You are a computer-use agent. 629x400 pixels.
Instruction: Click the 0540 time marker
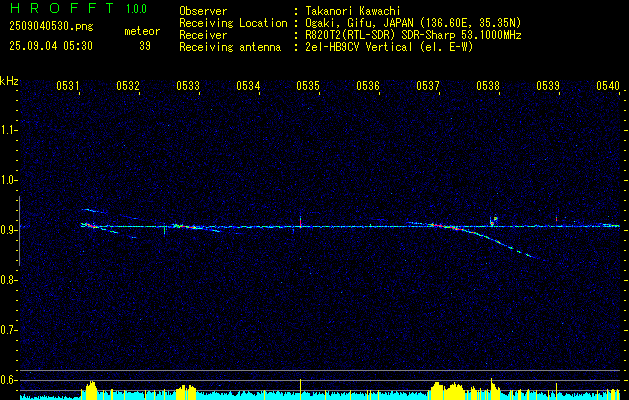608,85
